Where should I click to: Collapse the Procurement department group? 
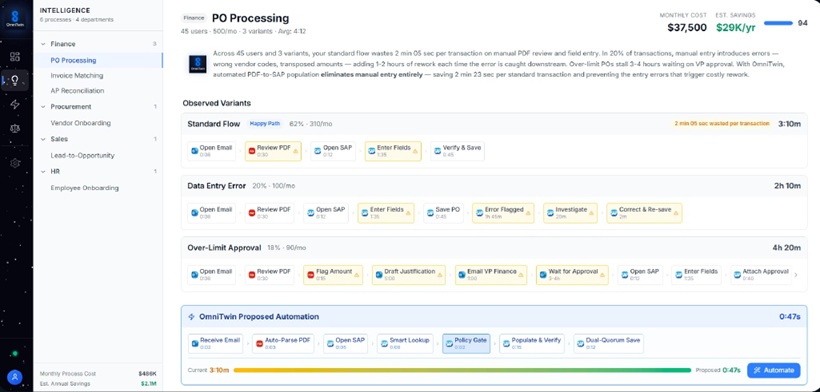coord(43,107)
